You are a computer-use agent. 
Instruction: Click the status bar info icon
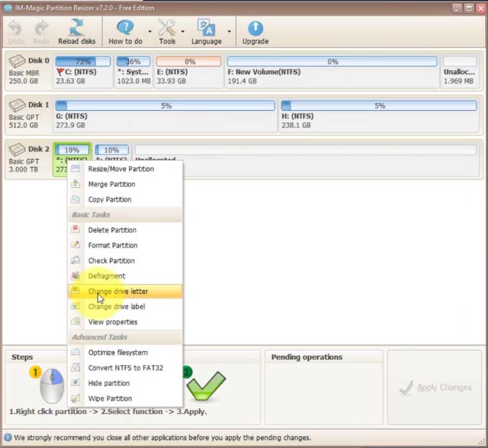(x=8, y=437)
